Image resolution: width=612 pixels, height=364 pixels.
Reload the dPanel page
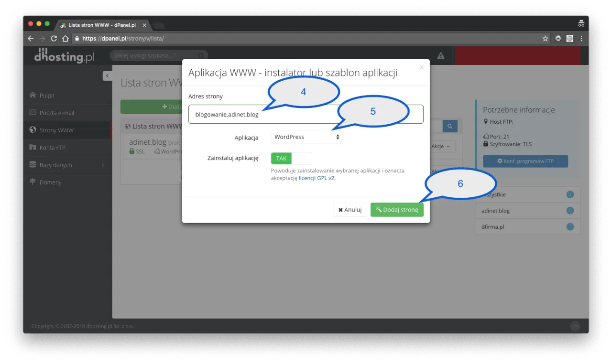[x=54, y=39]
